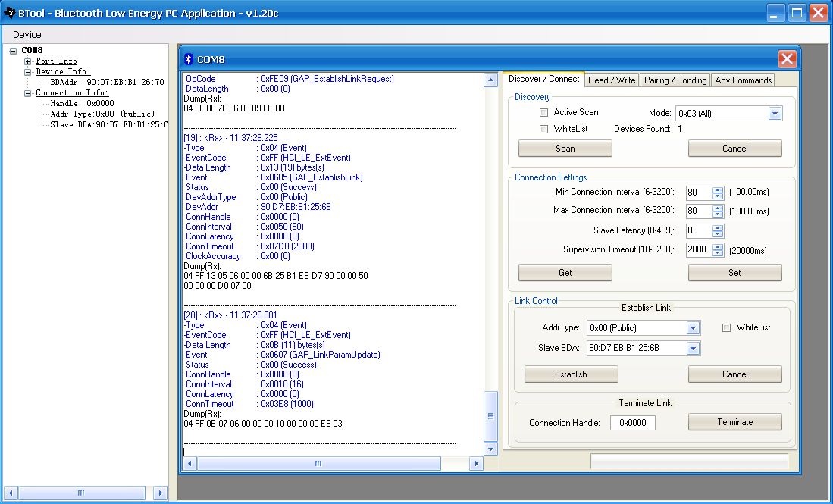Increase Max Connection Interval with up arrow
Image resolution: width=833 pixels, height=504 pixels.
(718, 208)
